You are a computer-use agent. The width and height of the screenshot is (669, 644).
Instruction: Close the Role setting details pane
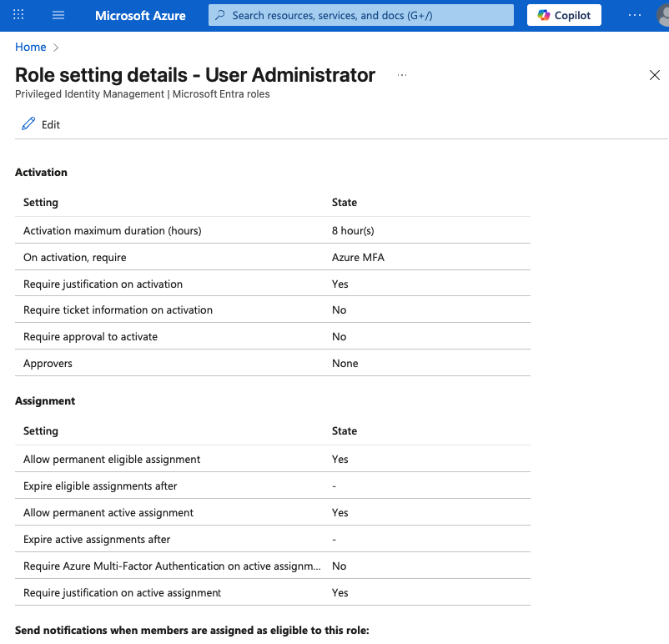click(655, 75)
